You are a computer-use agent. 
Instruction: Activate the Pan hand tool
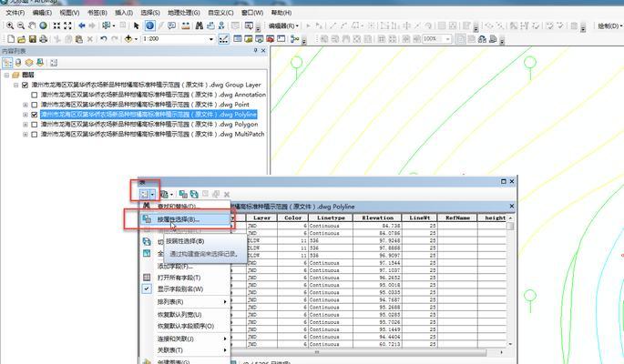click(x=32, y=25)
